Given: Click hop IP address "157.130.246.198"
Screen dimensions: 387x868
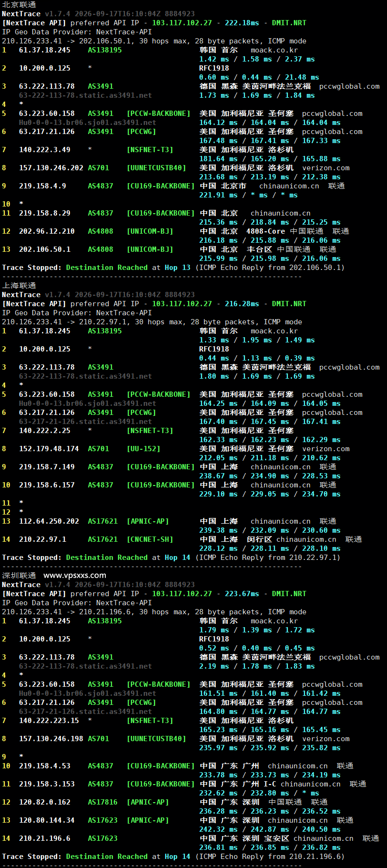Looking at the screenshot, I should pos(51,739).
